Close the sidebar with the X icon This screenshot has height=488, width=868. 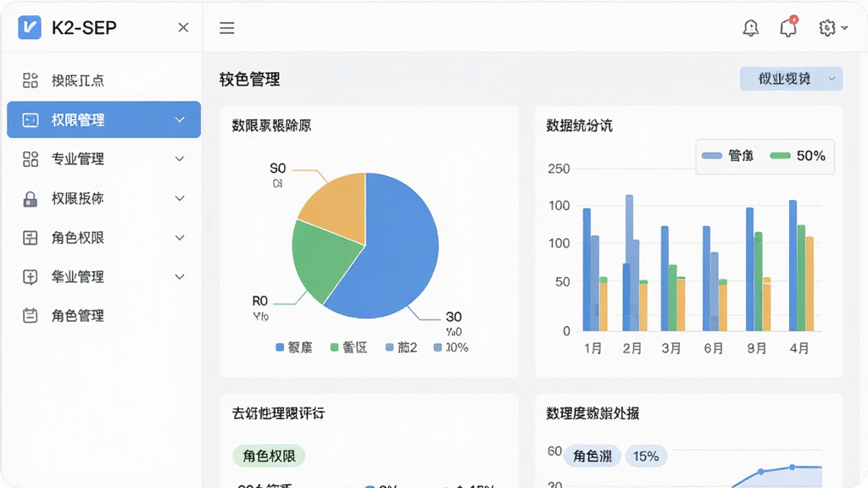point(183,28)
